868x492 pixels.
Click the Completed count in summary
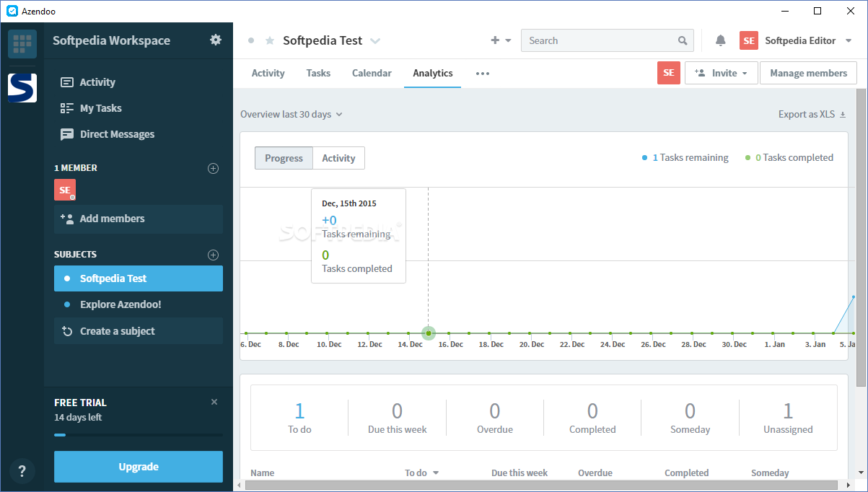592,411
